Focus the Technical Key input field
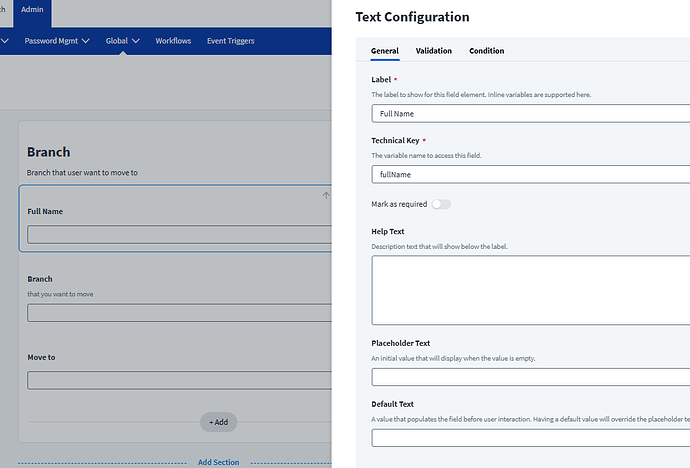The height and width of the screenshot is (468, 690). [530, 175]
